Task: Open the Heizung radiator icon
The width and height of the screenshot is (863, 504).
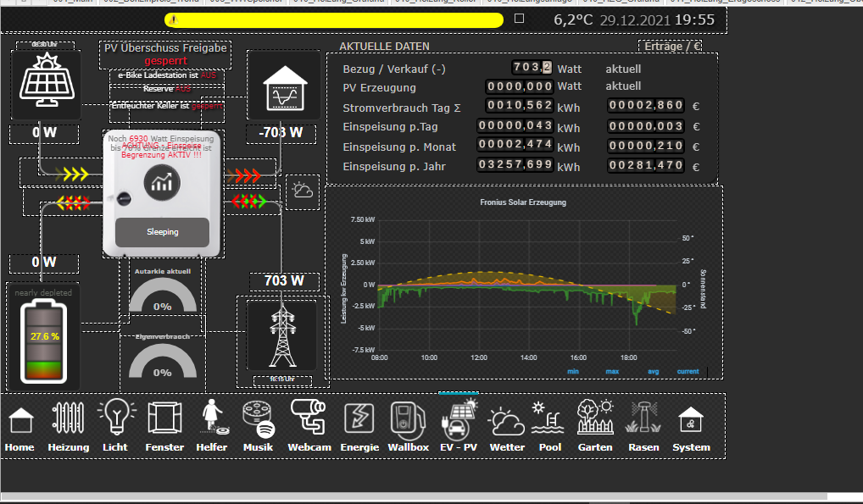Action: (x=68, y=419)
